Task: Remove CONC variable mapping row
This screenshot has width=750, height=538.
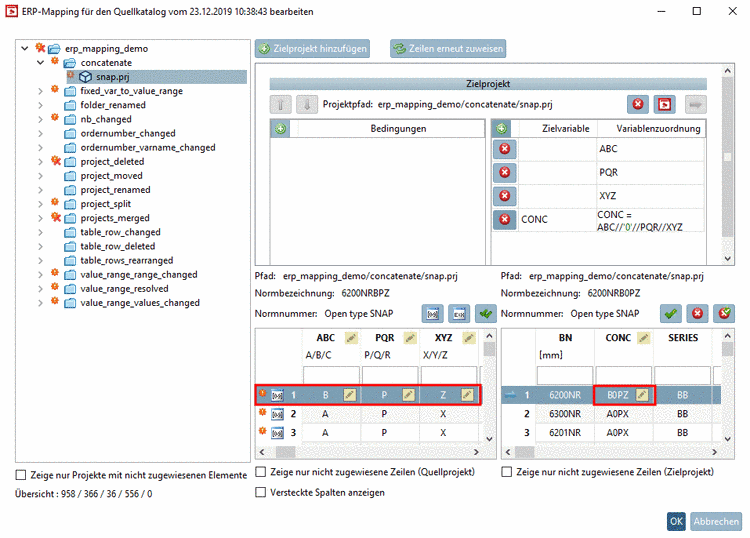Action: pos(504,220)
